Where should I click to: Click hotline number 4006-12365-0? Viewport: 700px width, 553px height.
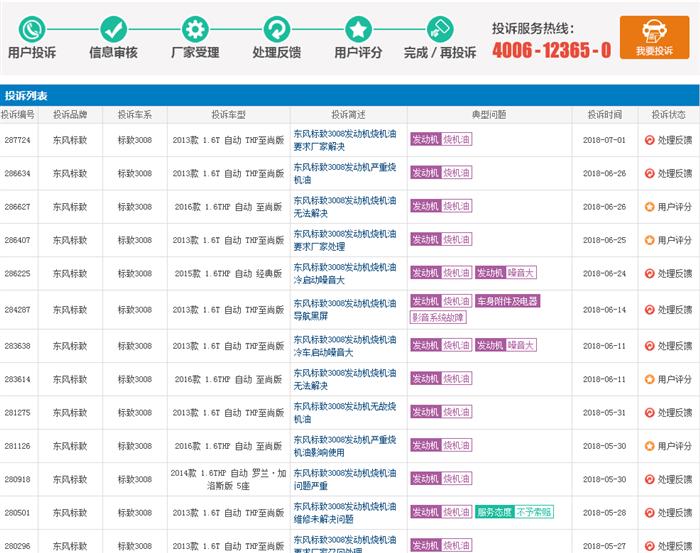click(x=552, y=50)
